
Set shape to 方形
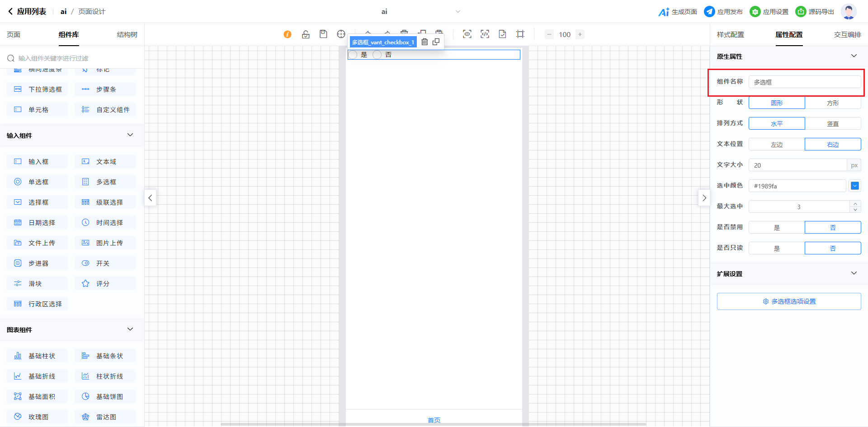point(832,103)
